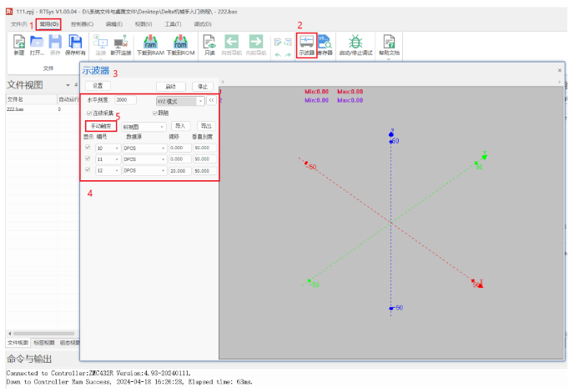
Task: Click the Read-only (只读) icon
Action: coord(209,42)
